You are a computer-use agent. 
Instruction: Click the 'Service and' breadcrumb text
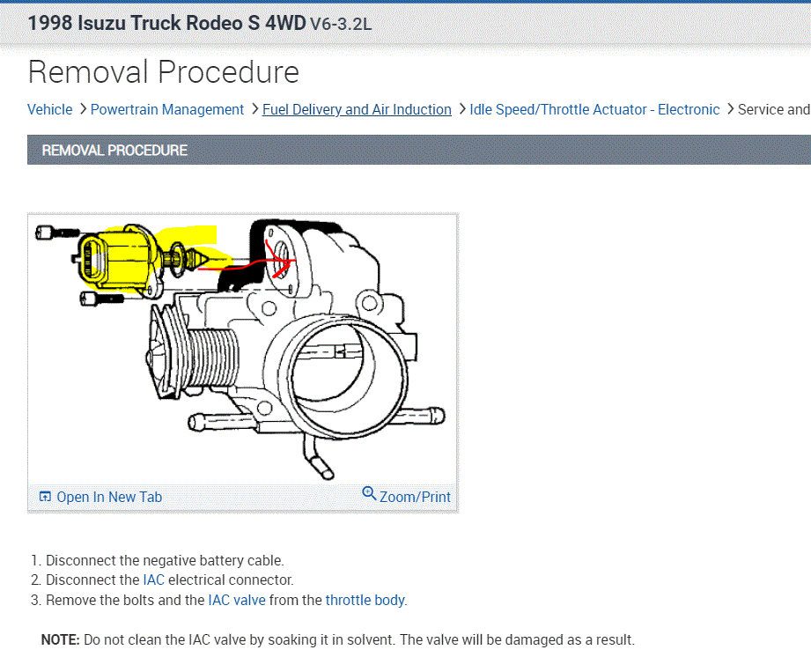[774, 110]
